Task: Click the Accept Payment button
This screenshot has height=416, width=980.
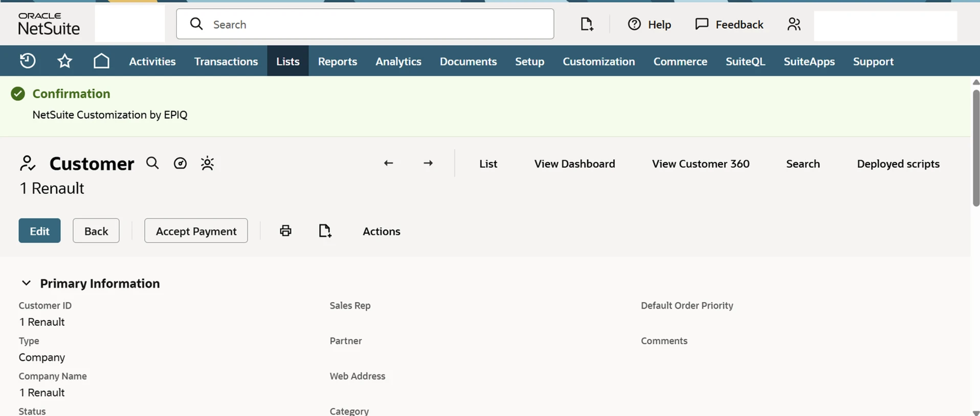Action: click(196, 231)
